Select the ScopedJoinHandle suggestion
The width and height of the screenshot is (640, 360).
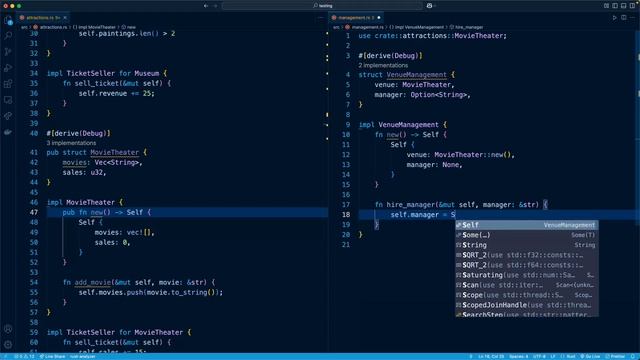click(x=527, y=305)
